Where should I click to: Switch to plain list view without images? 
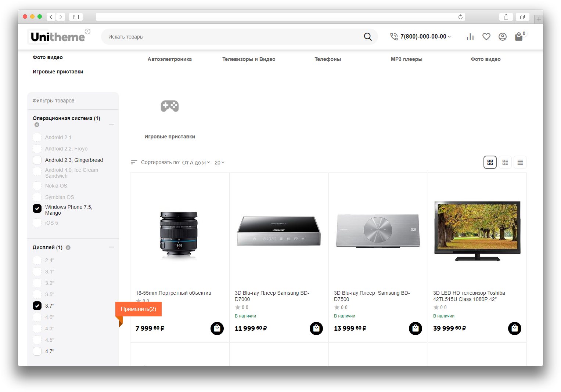(x=520, y=162)
